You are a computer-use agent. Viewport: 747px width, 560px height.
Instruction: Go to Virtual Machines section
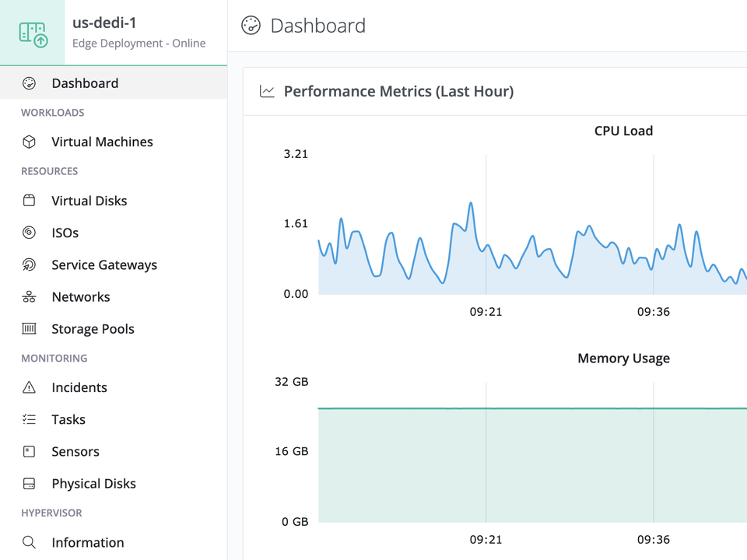[x=114, y=142]
